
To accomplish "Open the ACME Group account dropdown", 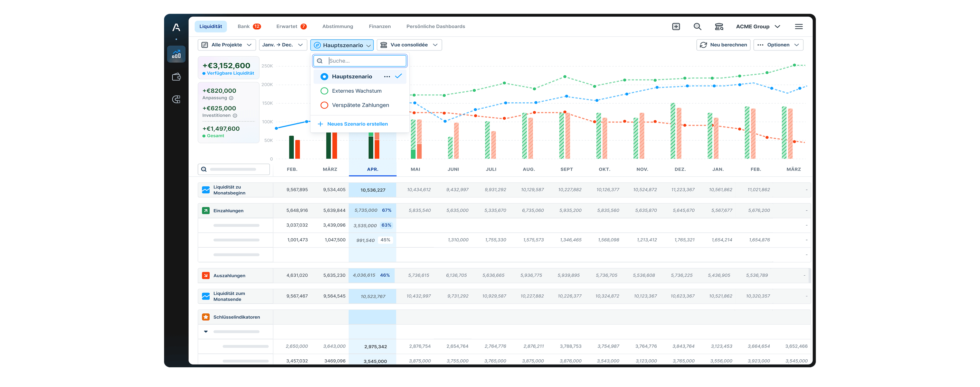I will click(x=758, y=26).
